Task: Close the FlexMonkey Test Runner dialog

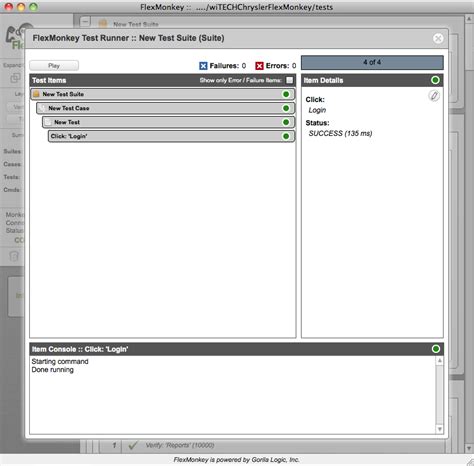Action: coord(438,38)
